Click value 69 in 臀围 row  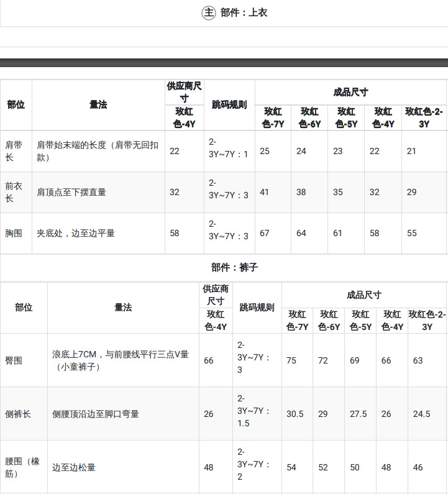pyautogui.click(x=355, y=360)
